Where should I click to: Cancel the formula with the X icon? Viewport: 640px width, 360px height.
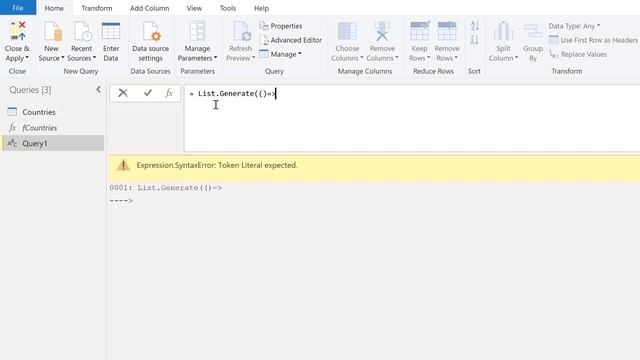click(x=123, y=93)
